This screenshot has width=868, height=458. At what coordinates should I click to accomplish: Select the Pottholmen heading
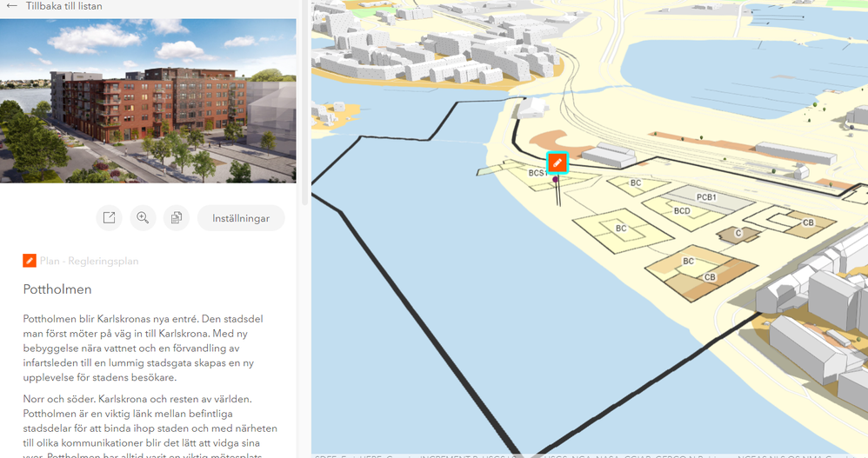point(57,289)
